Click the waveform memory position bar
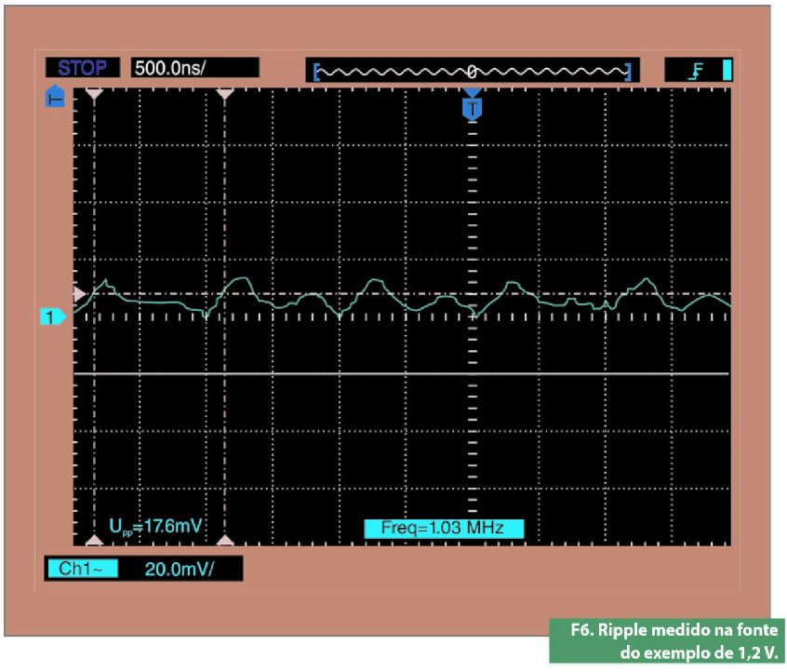The image size is (787, 672). (473, 71)
